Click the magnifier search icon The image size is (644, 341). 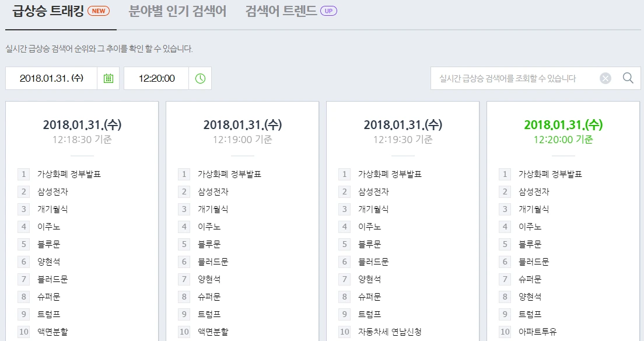point(628,78)
